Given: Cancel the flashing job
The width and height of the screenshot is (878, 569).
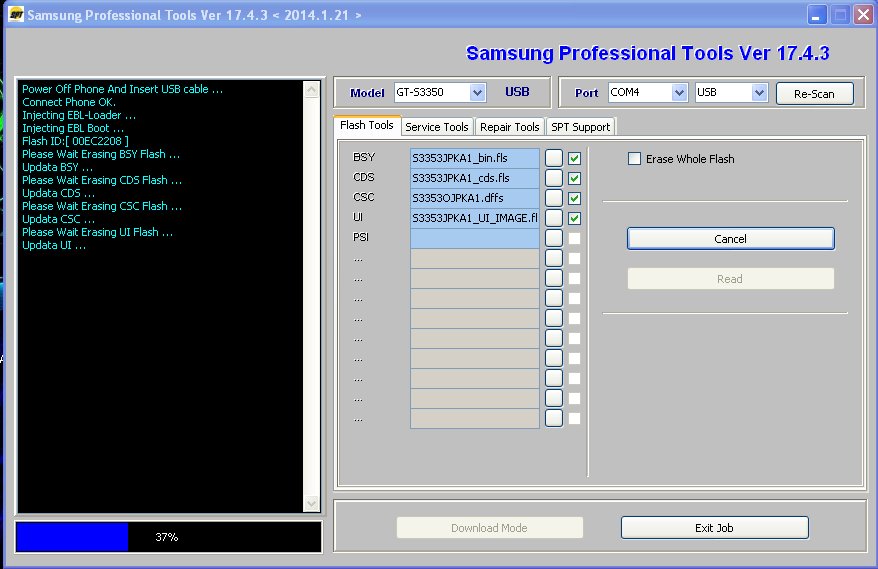Looking at the screenshot, I should [x=730, y=239].
